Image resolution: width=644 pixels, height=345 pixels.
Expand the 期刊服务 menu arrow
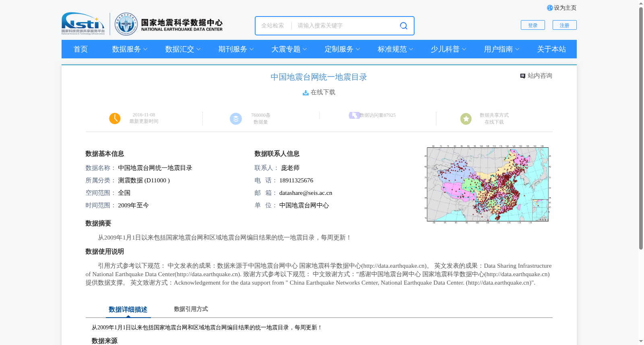[x=252, y=50]
